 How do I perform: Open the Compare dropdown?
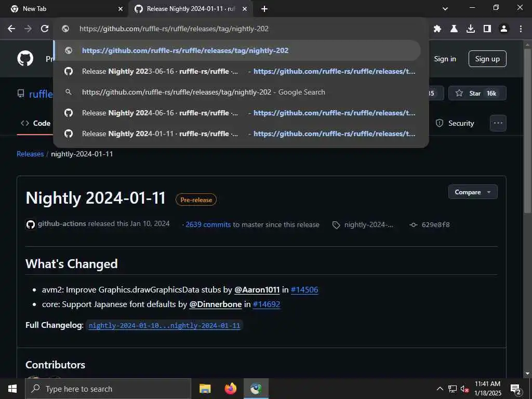[473, 192]
